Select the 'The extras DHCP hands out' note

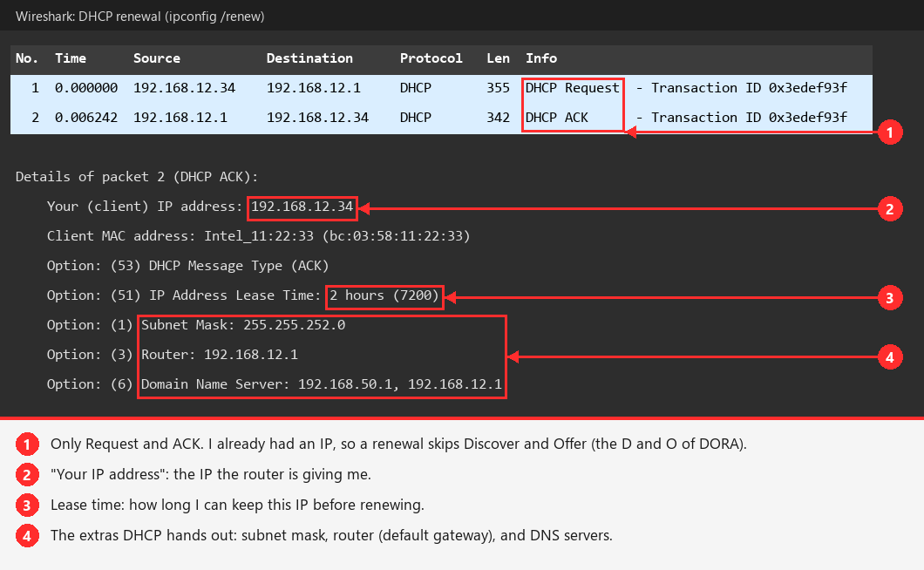(332, 536)
